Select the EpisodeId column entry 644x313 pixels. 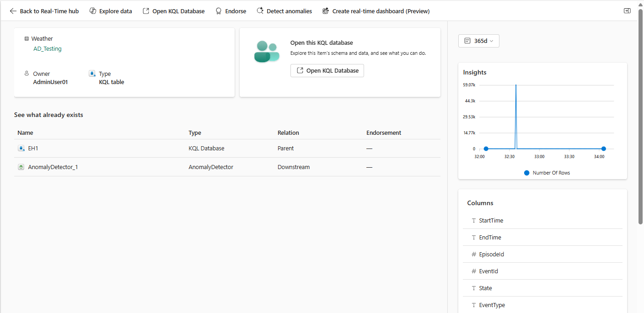pyautogui.click(x=491, y=255)
